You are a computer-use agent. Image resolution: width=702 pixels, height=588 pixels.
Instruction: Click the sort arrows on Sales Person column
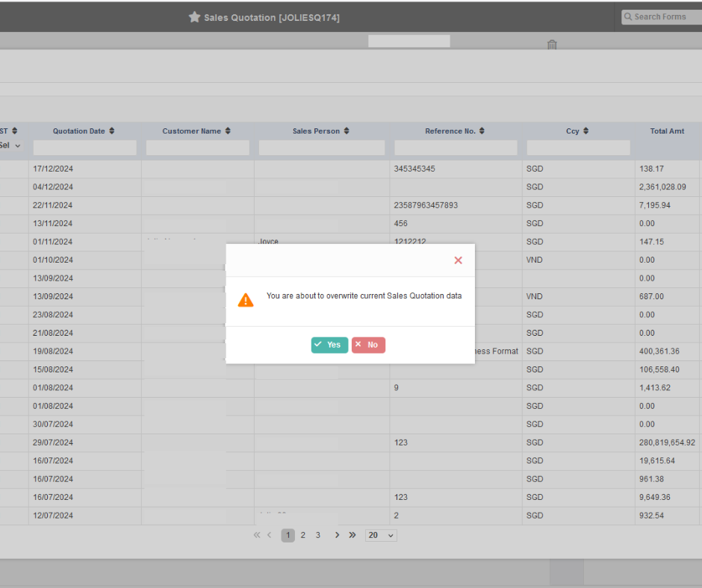347,131
